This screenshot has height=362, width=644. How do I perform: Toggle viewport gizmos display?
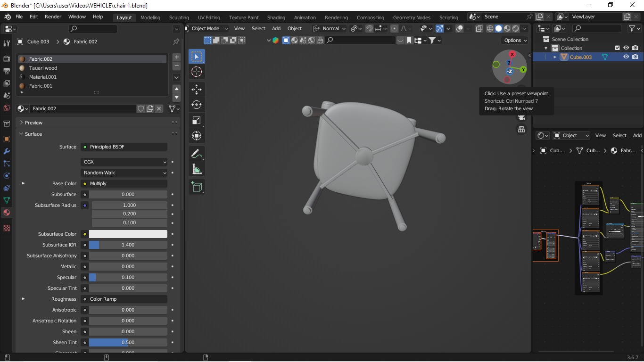coord(439,29)
